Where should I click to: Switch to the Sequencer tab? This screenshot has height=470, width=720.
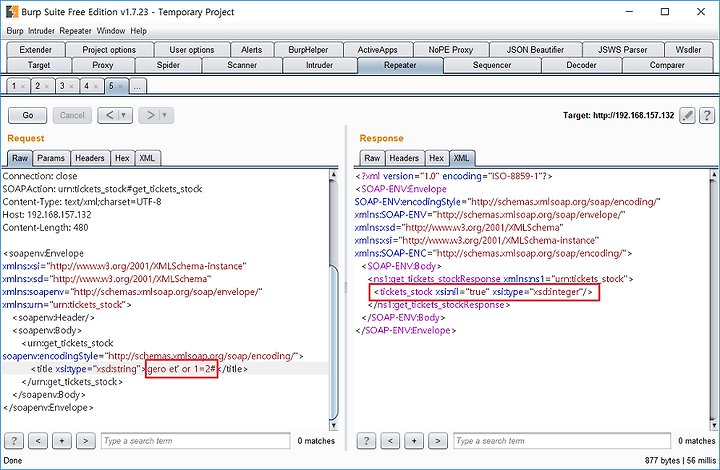pos(492,65)
